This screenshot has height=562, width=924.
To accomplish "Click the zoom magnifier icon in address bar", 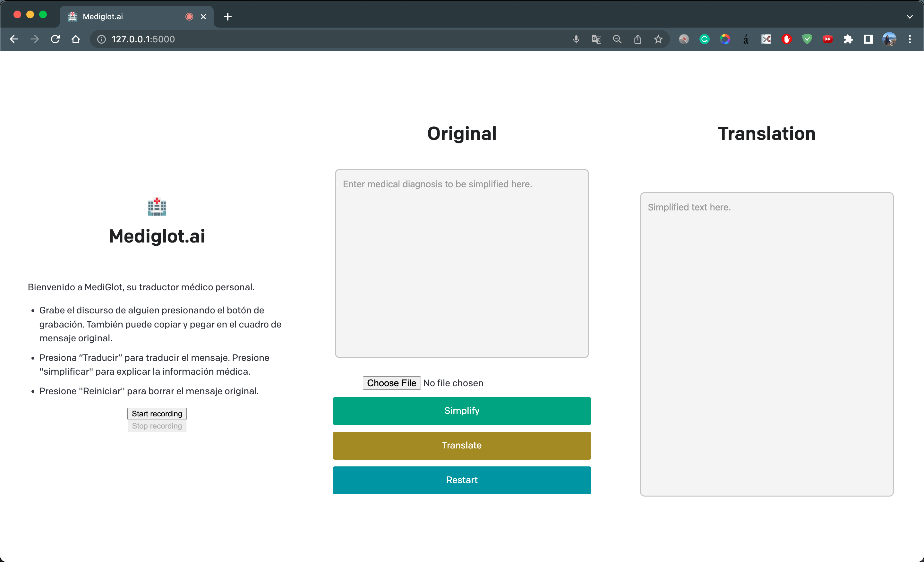I will (617, 39).
